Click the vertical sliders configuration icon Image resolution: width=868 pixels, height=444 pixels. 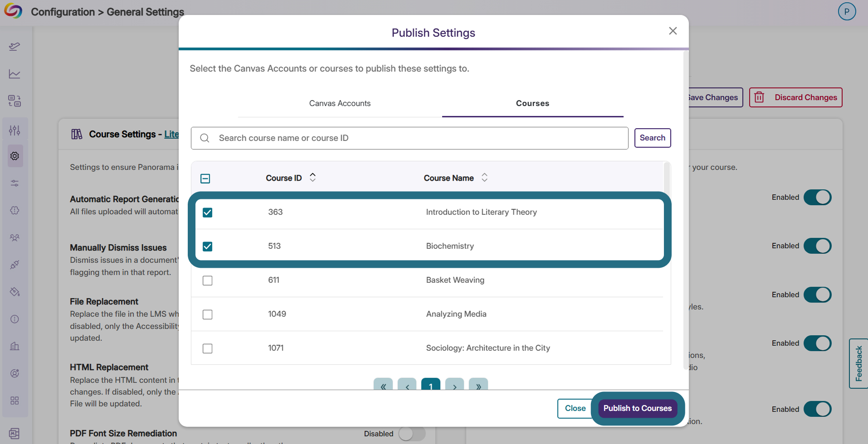(x=15, y=130)
